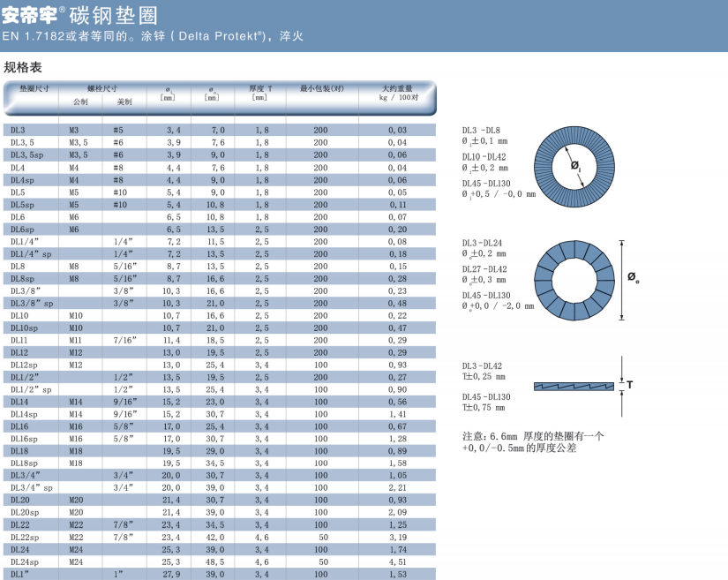Click the Øo label beside the washer diagram
The width and height of the screenshot is (728, 580).
click(634, 278)
